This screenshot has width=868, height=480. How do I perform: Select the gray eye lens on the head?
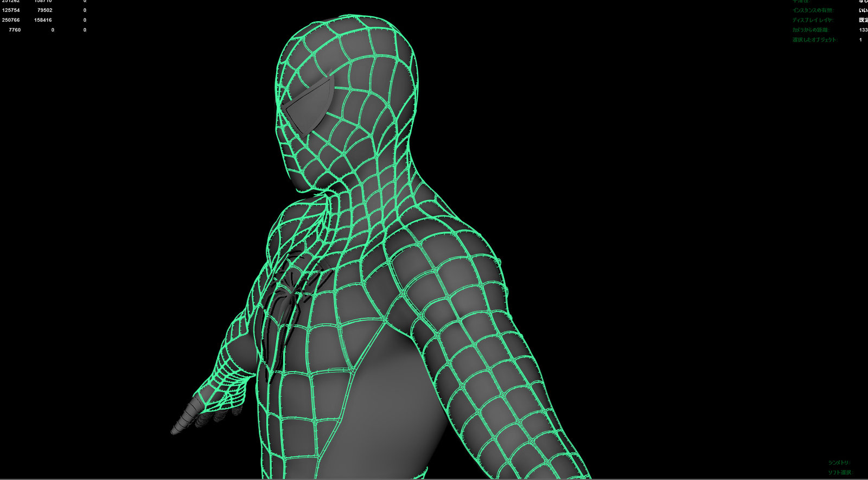point(310,105)
